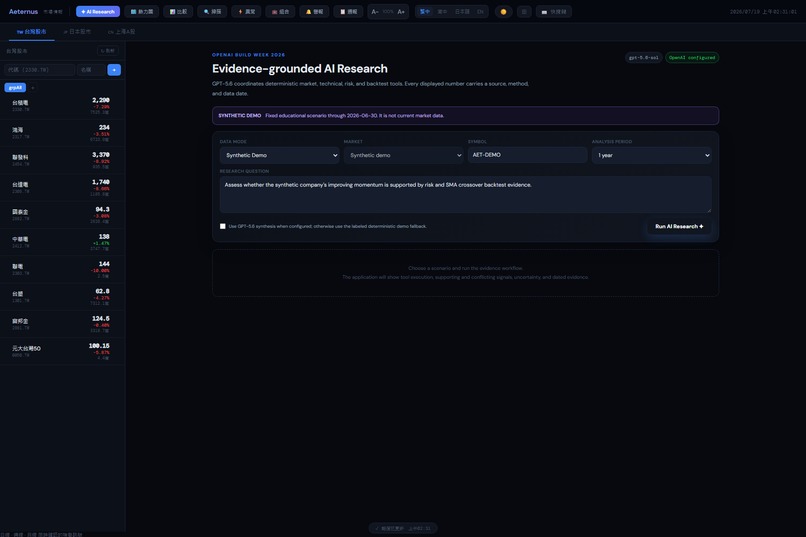Viewport: 806px width, 537px height.
Task: Open the screener button with magnifier icon
Action: coord(212,11)
